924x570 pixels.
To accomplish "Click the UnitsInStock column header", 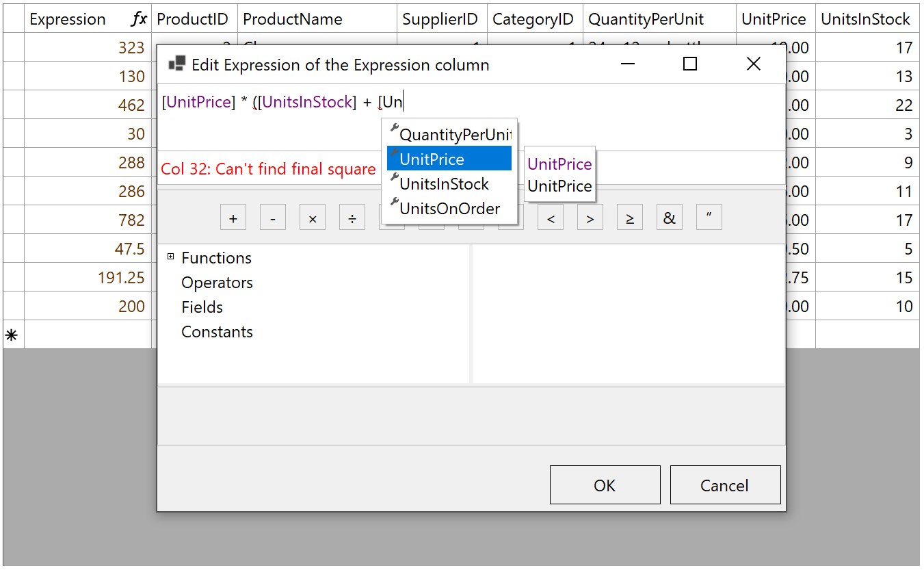I will [x=866, y=18].
